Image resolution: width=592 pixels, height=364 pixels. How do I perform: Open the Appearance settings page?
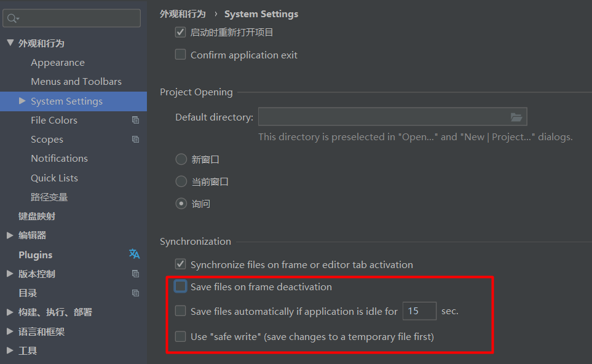[58, 63]
